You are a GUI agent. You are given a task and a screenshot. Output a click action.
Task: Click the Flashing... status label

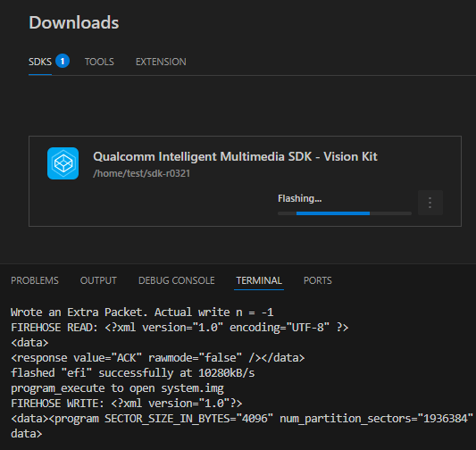[x=300, y=198]
